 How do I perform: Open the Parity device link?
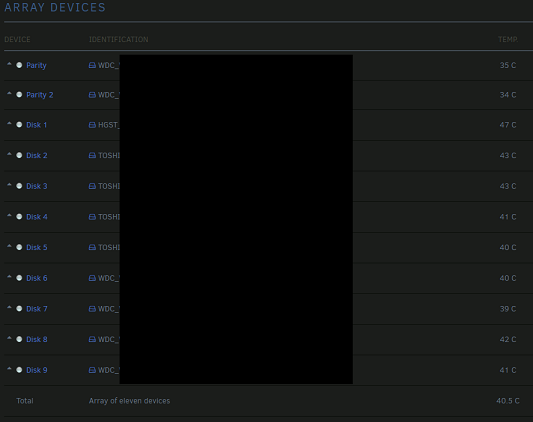click(x=36, y=65)
